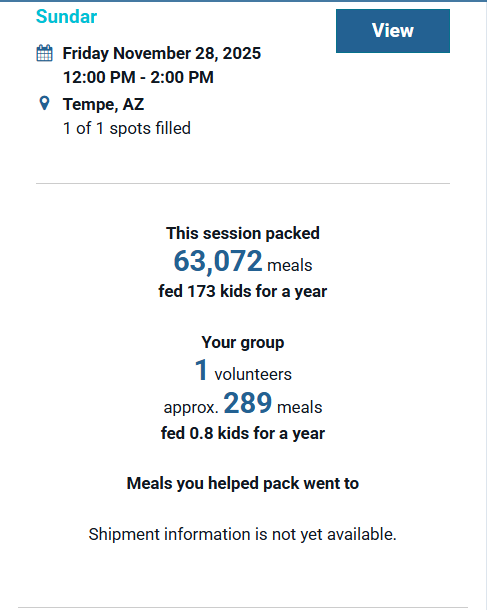Screen dimensions: 487x610
Task: Click the fed 173 kids for a year line
Action: point(243,291)
